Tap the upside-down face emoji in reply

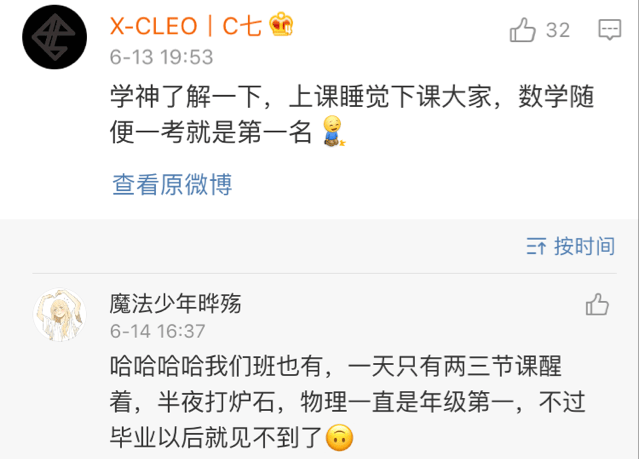(339, 438)
